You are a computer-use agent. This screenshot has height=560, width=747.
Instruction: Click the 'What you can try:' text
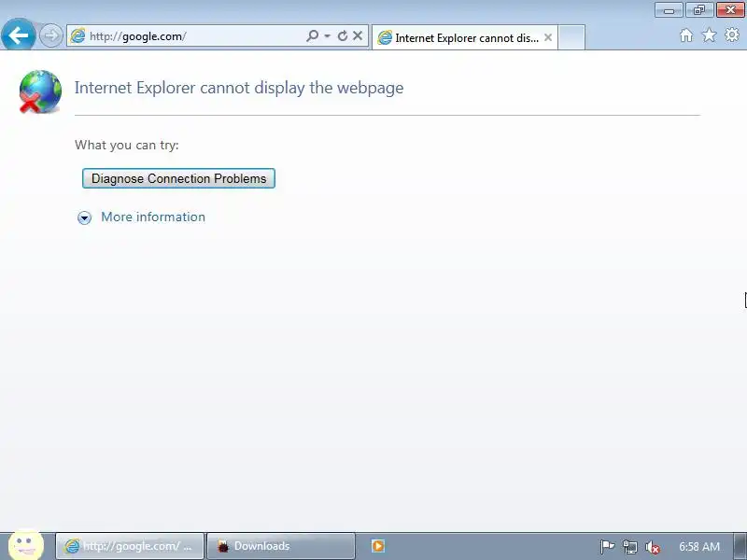pyautogui.click(x=127, y=145)
